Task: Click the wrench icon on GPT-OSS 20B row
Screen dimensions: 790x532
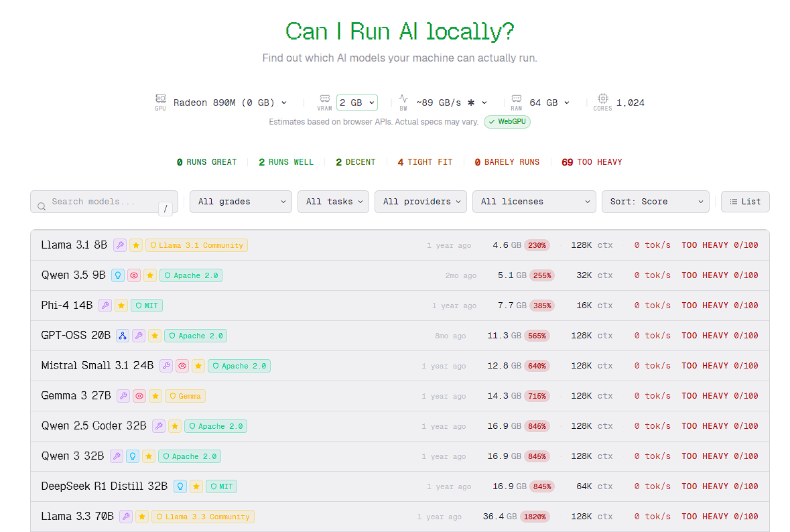Action: click(x=139, y=336)
